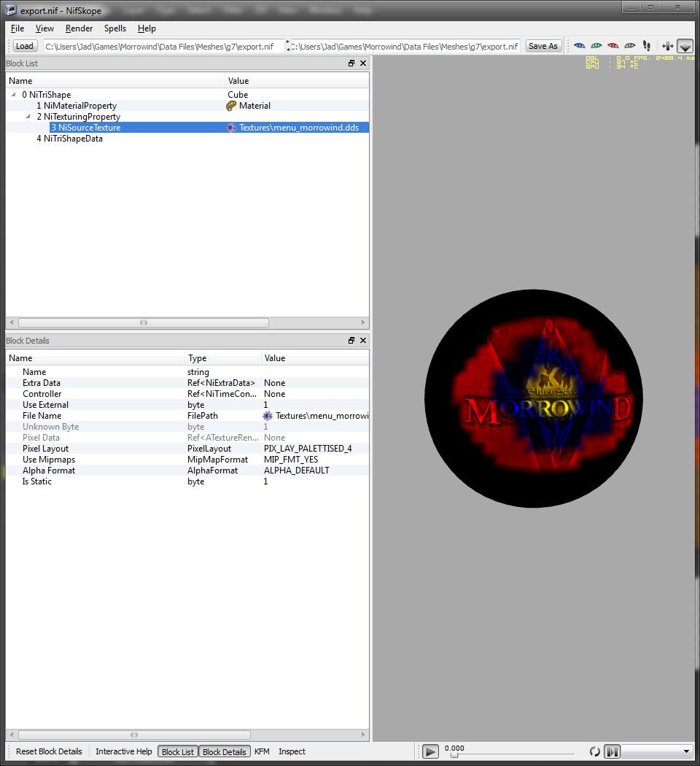This screenshot has width=700, height=766.
Task: Select the red eye side view
Action: point(613,46)
